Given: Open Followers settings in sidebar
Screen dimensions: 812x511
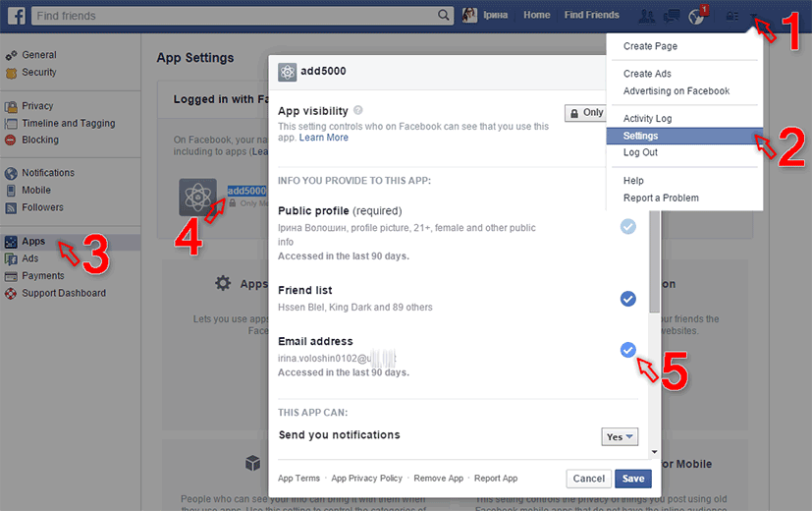Looking at the screenshot, I should point(42,207).
